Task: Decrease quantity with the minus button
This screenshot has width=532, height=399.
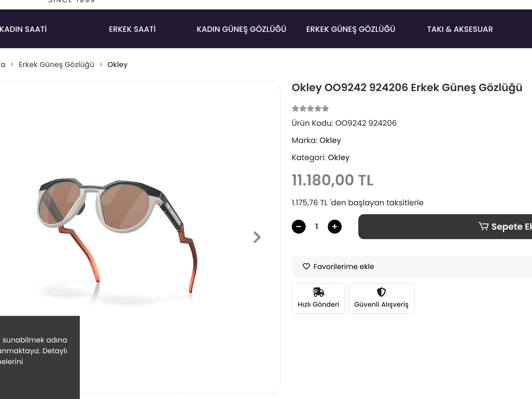Action: 298,227
